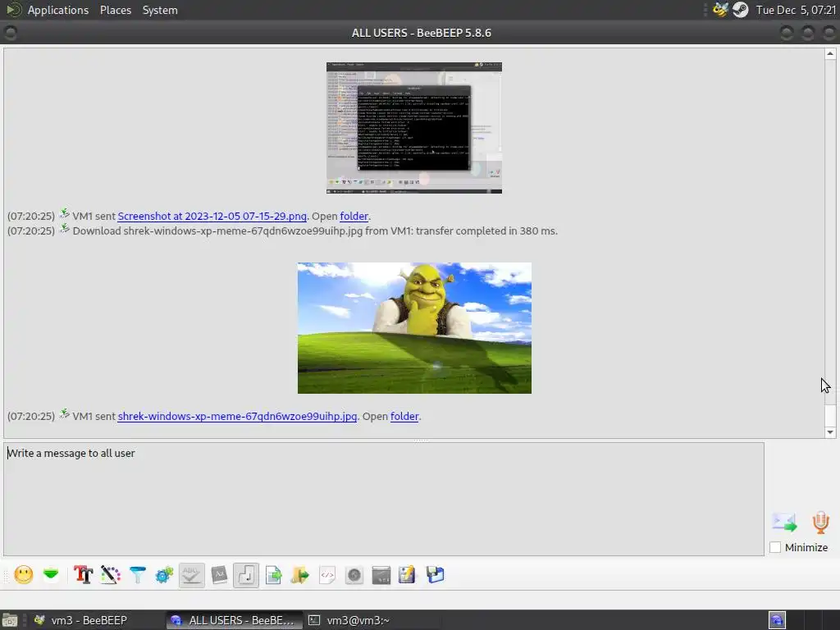Click the BeeBEEP bee tray icon
Screen dimensions: 840x630
(721, 10)
